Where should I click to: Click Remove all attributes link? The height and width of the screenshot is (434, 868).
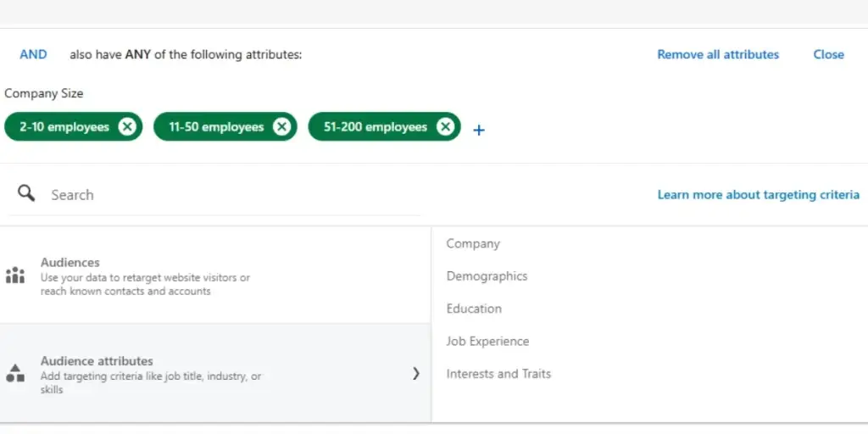[x=718, y=54]
